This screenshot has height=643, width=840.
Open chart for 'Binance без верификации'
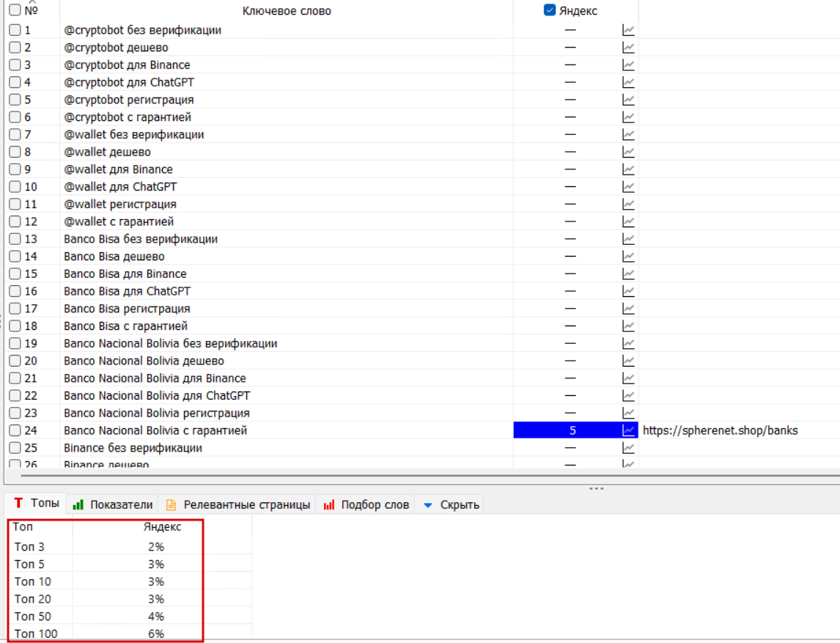[x=628, y=449]
